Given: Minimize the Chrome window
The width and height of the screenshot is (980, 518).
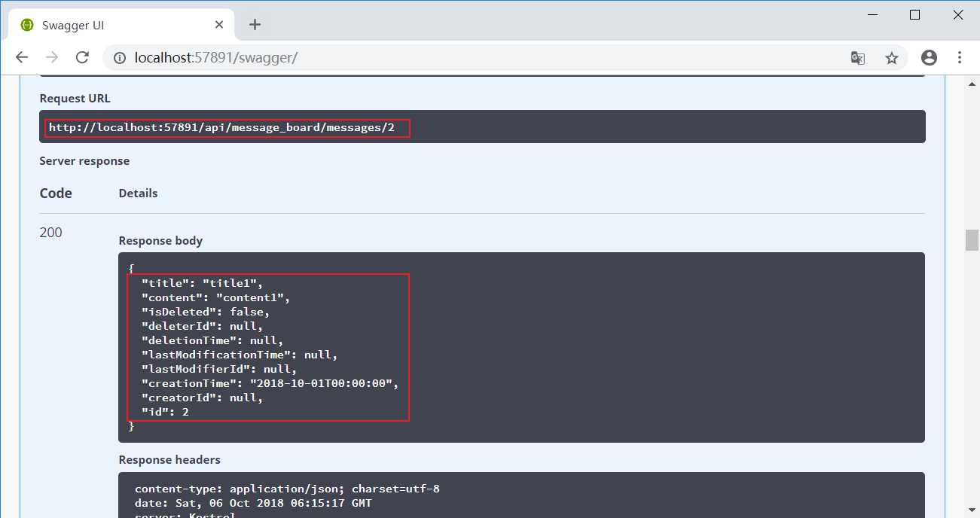Looking at the screenshot, I should pos(871,14).
